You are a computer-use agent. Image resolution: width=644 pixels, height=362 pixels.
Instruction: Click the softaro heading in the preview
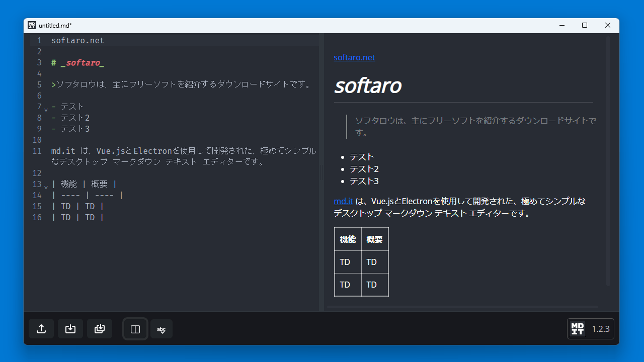coord(368,85)
